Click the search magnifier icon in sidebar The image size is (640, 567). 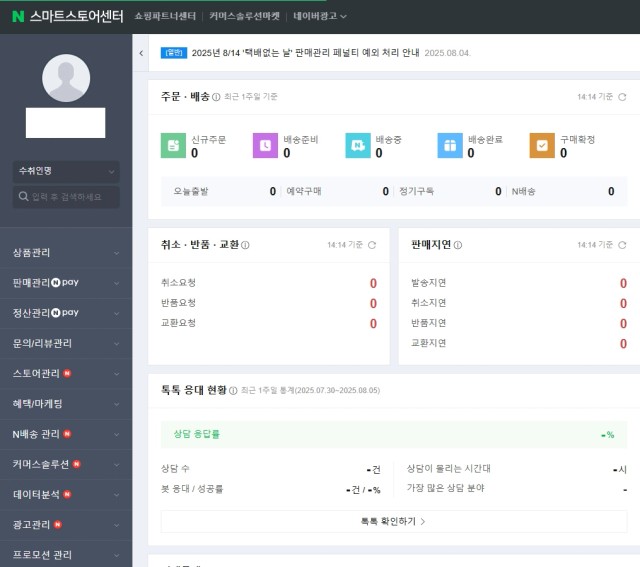tap(23, 197)
